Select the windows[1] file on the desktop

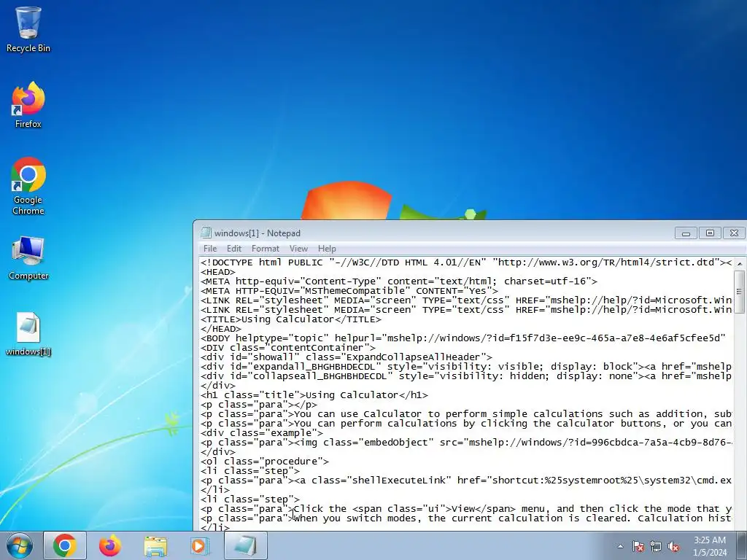coord(28,334)
